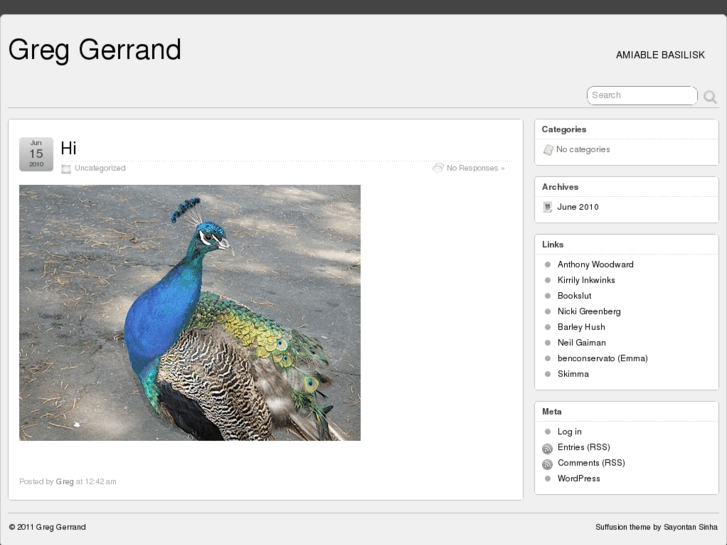This screenshot has width=727, height=545.
Task: Click the Entries RSS feed icon
Action: pos(547,449)
